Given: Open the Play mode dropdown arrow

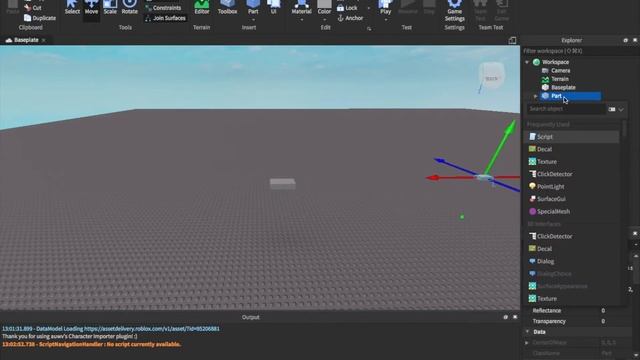Looking at the screenshot, I should click(385, 20).
